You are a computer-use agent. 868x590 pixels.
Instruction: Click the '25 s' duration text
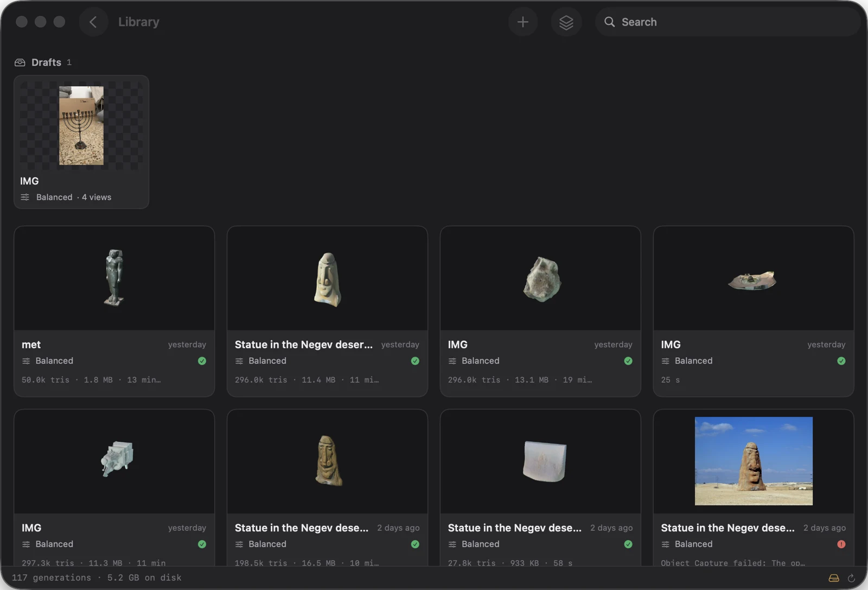[x=671, y=380]
